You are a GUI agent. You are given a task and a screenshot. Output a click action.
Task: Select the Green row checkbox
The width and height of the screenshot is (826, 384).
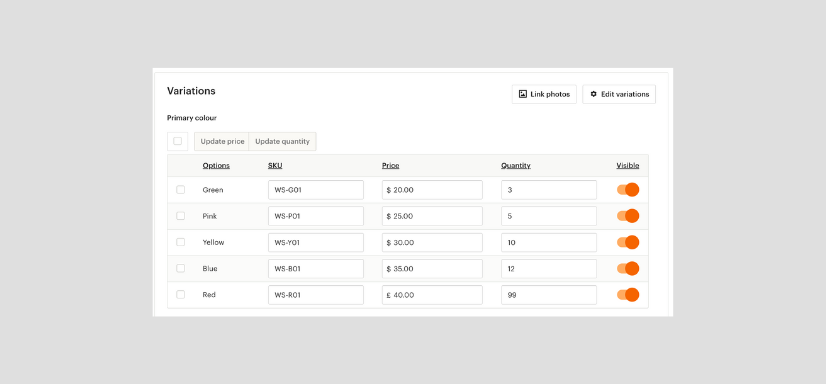coord(181,190)
